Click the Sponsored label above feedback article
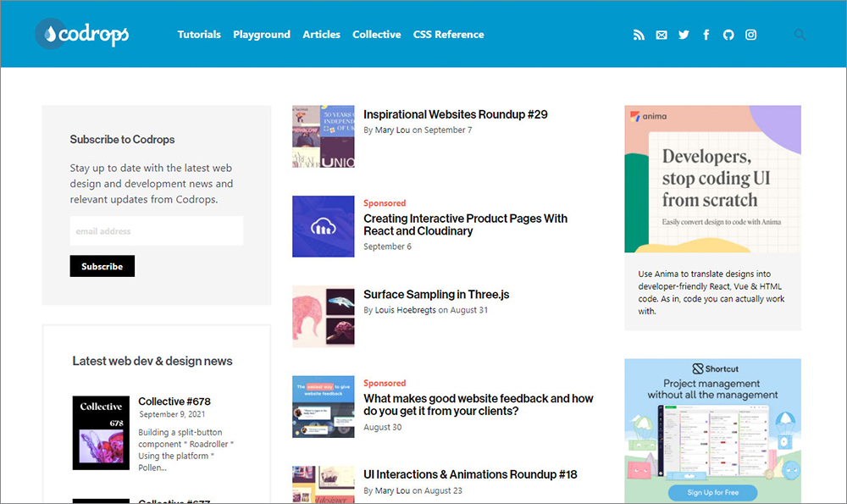The width and height of the screenshot is (847, 504). (x=384, y=383)
